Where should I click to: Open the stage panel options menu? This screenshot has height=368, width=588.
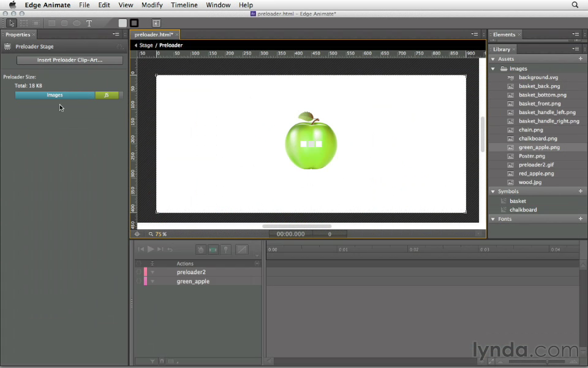tap(474, 34)
